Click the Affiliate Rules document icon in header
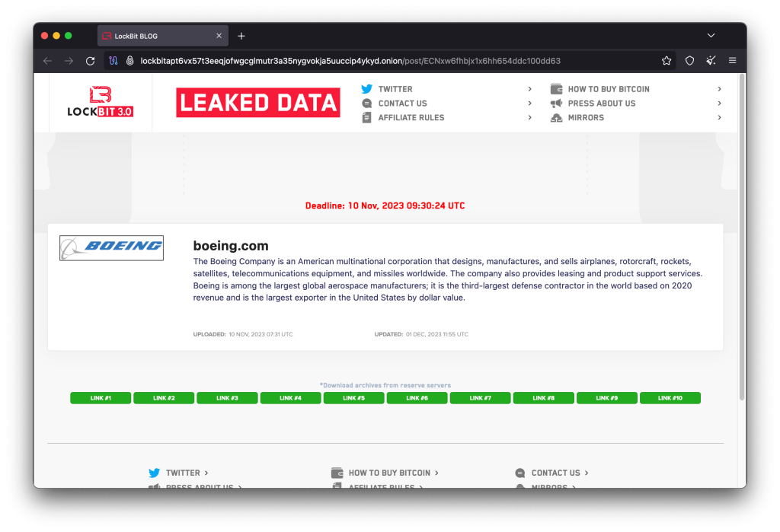The image size is (780, 532). pos(366,118)
